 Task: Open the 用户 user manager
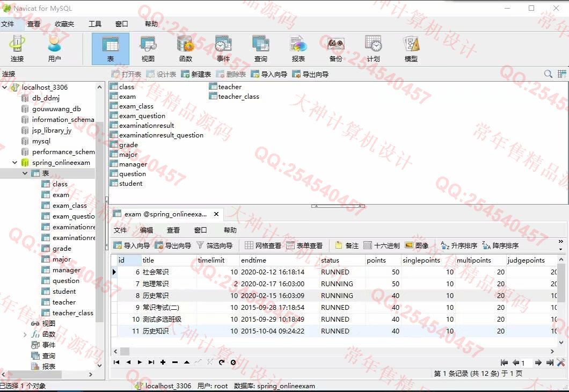pos(54,49)
